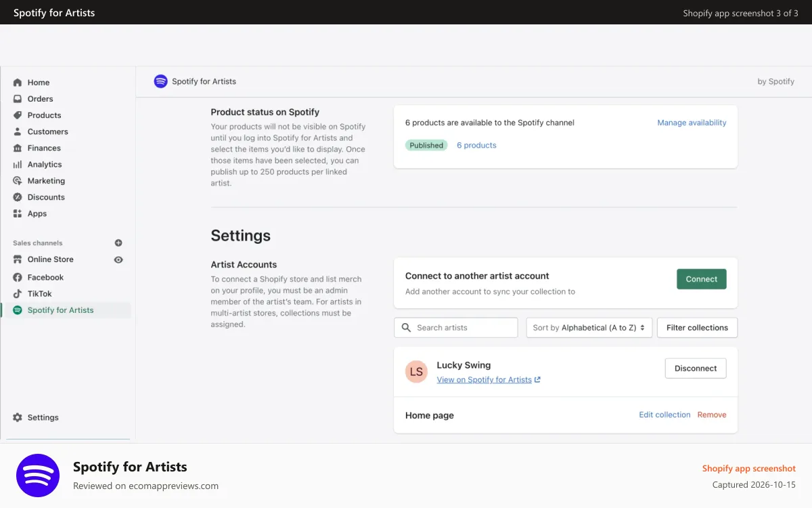
Task: Click Manage availability link
Action: click(692, 123)
